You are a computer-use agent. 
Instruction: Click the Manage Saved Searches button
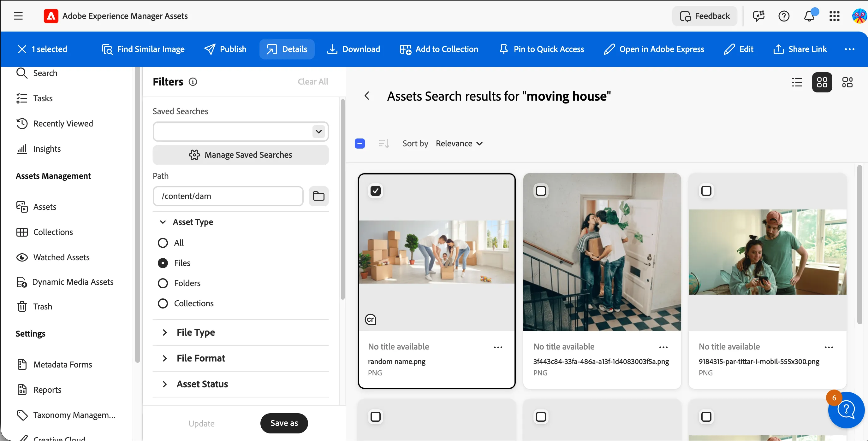pos(241,155)
